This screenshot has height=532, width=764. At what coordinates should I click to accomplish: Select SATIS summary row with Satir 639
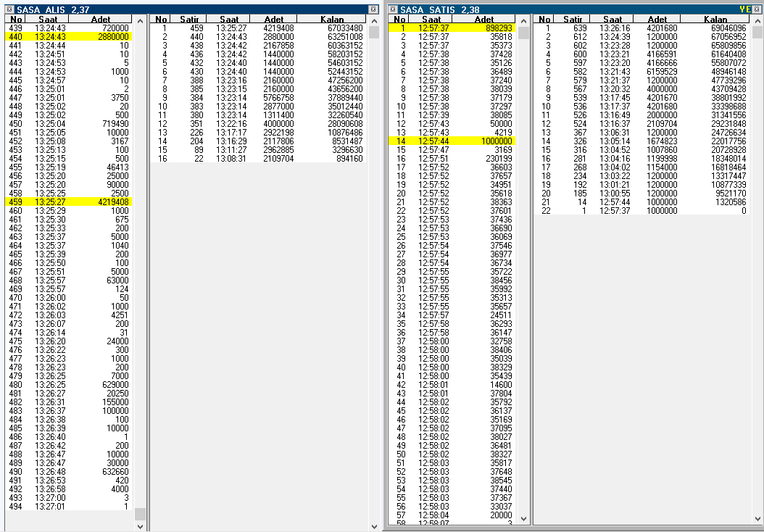pos(641,28)
